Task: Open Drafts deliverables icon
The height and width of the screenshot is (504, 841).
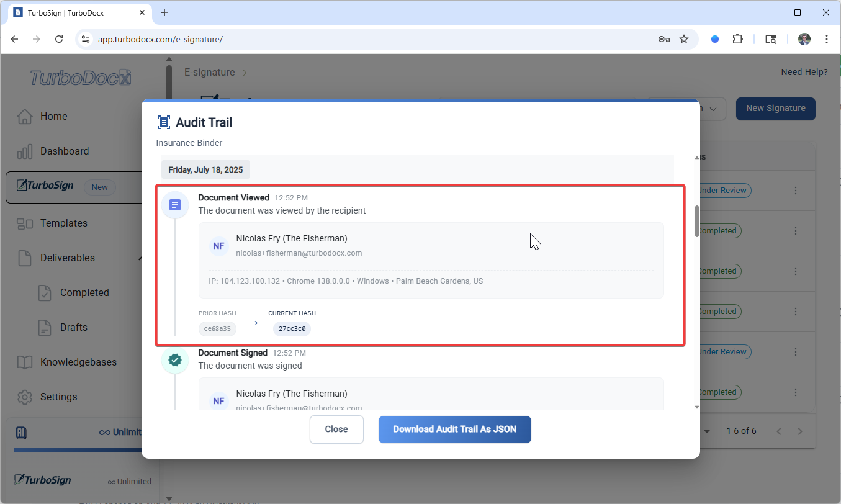Action: pyautogui.click(x=45, y=327)
